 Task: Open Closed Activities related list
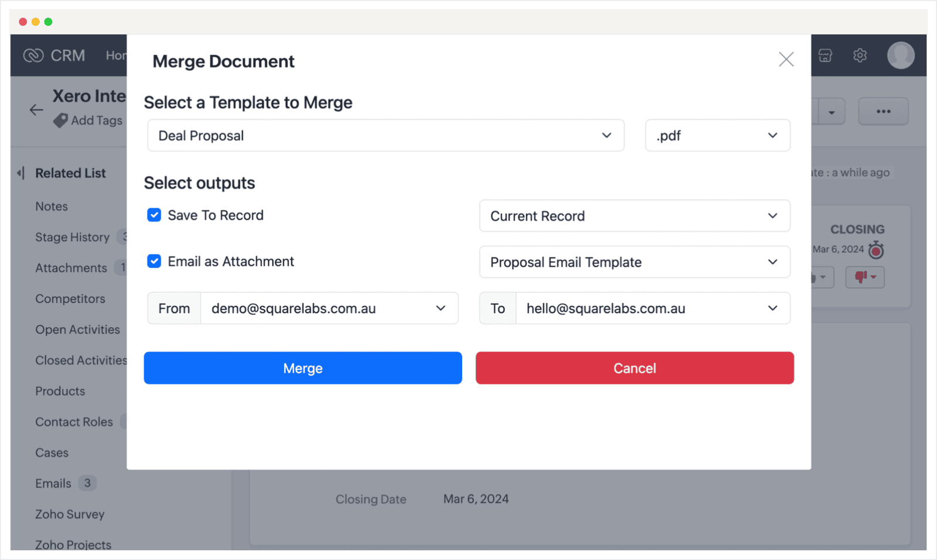point(81,360)
